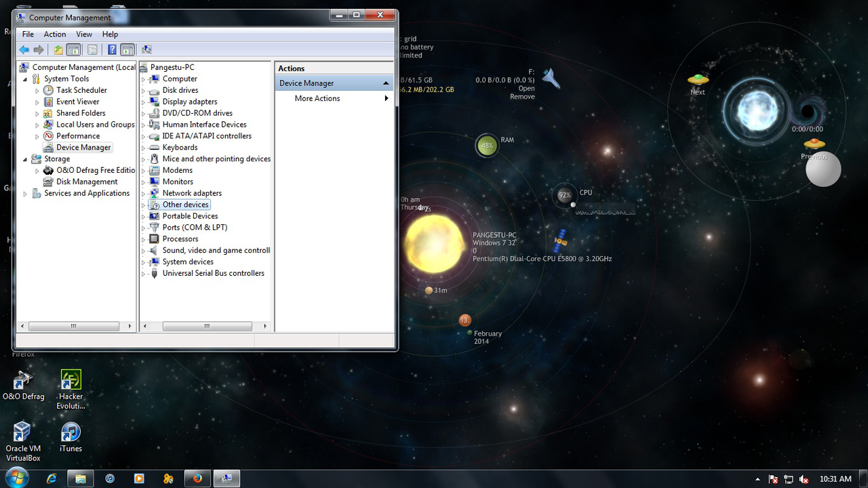Image resolution: width=868 pixels, height=488 pixels.
Task: Click Next on the desktop media widget
Action: pyautogui.click(x=698, y=84)
